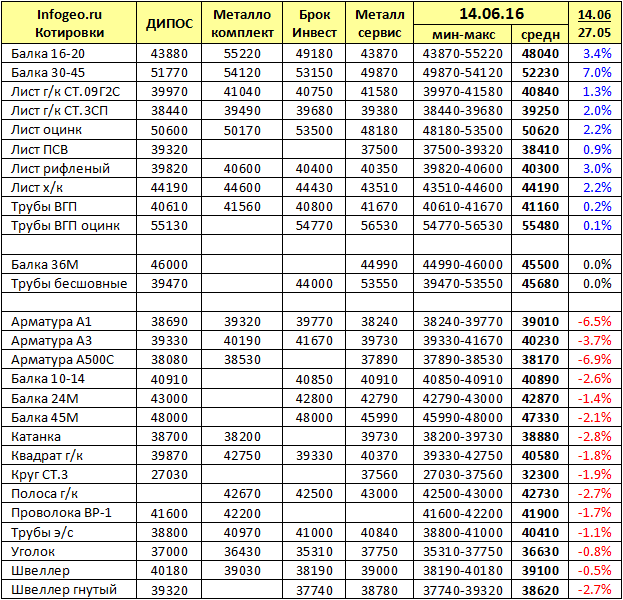Click the 14.06 27.05 header cell
Image resolution: width=623 pixels, height=600 pixels.
tap(594, 23)
